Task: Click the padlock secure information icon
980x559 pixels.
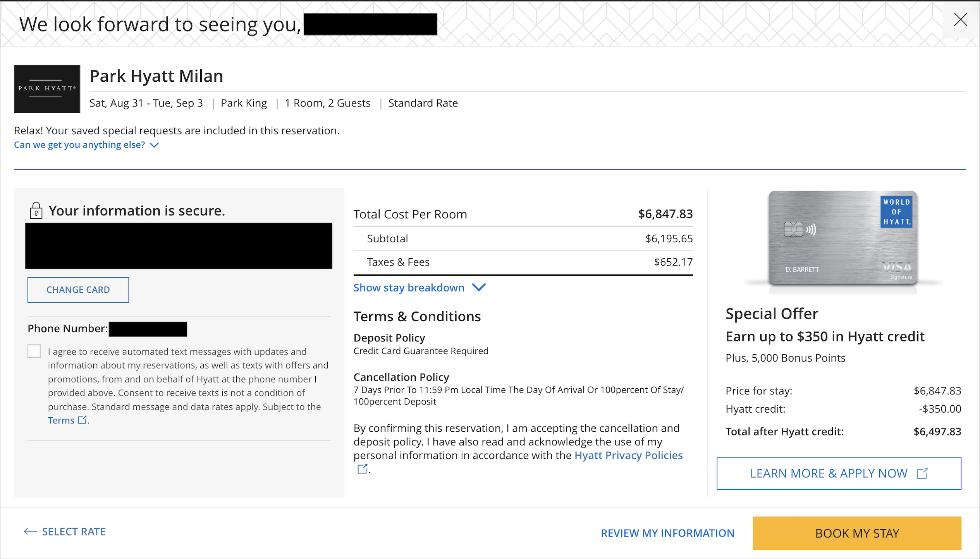Action: click(x=36, y=210)
